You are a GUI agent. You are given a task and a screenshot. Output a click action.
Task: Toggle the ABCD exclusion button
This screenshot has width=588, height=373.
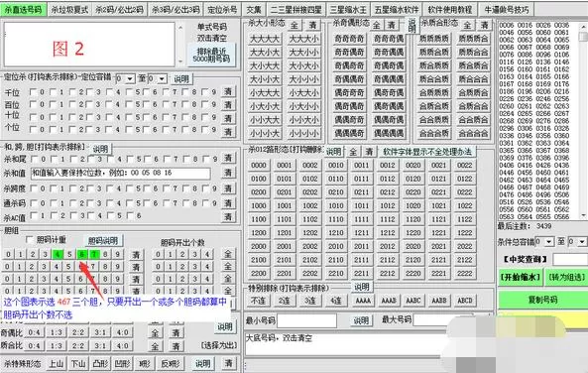click(465, 301)
